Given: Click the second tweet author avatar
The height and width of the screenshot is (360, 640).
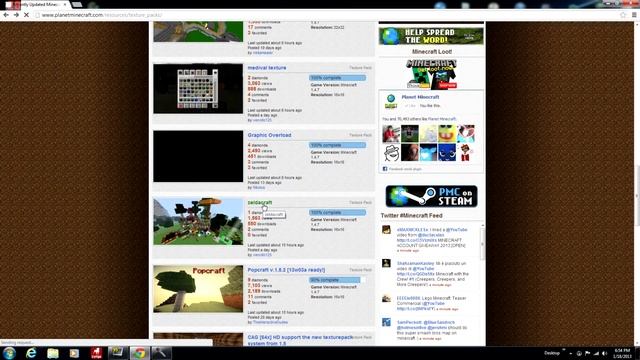Looking at the screenshot, I should 386,263.
